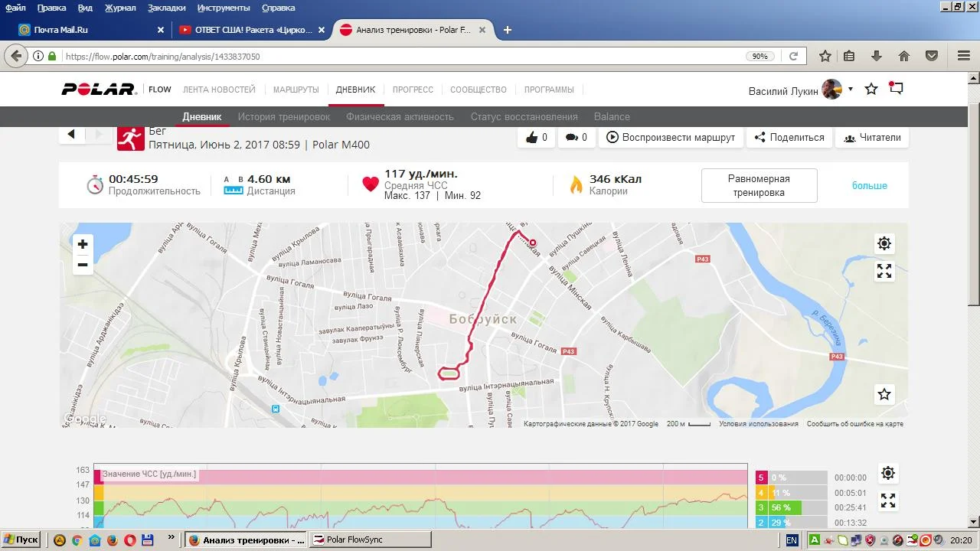
Task: Go to the Firefox home page
Action: [x=904, y=56]
